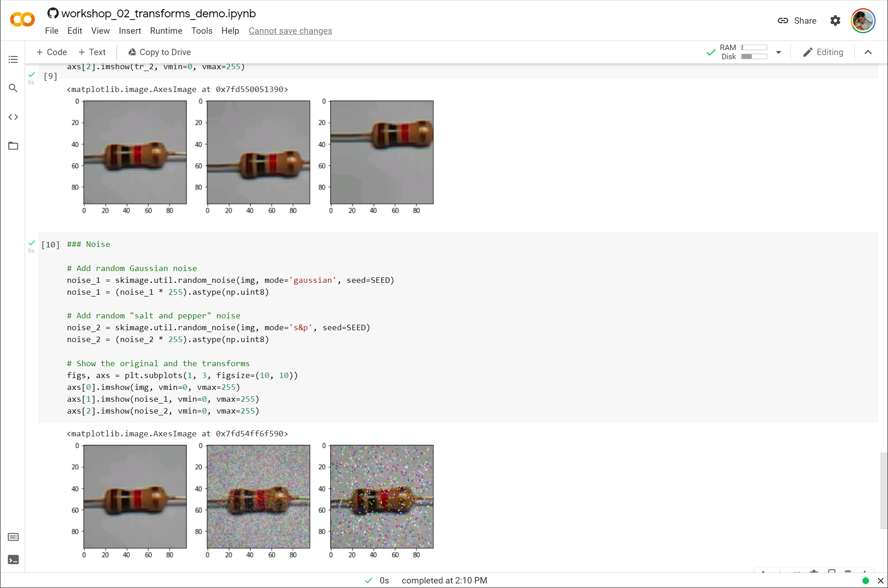Open the find and replace search icon
The height and width of the screenshot is (588, 888).
coord(13,88)
